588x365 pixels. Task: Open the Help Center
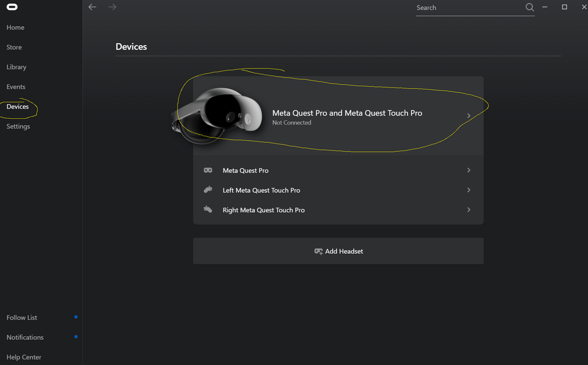pos(24,357)
